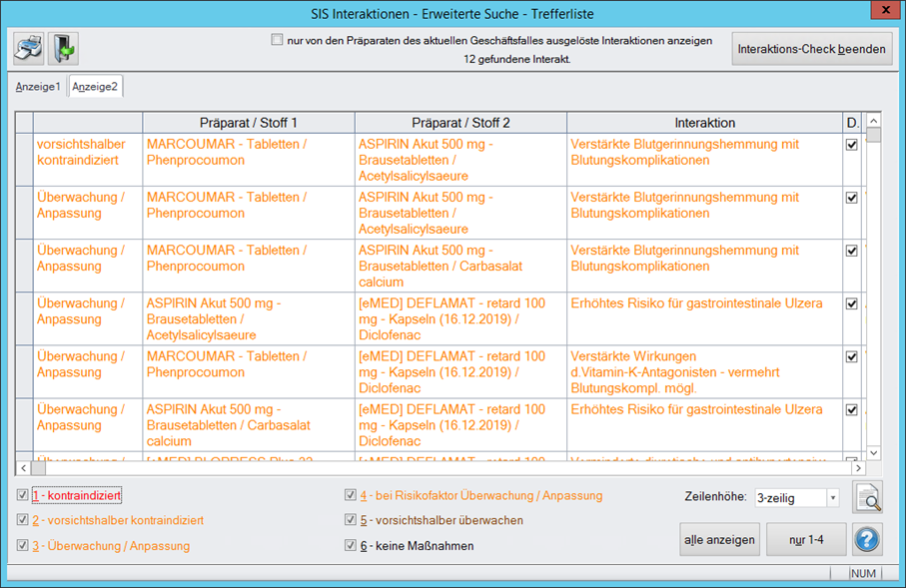Enable 'nur von den Präparaten' checkbox
This screenshot has width=906, height=588.
tap(277, 41)
